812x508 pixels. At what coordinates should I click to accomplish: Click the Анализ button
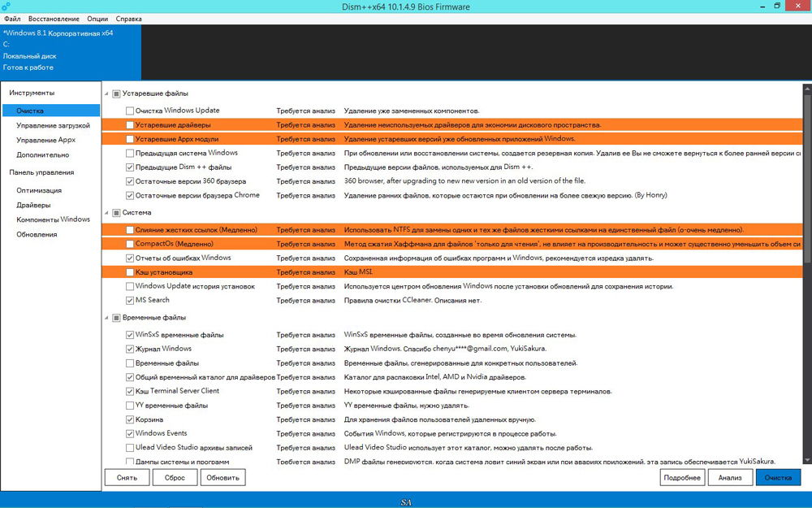tap(730, 477)
